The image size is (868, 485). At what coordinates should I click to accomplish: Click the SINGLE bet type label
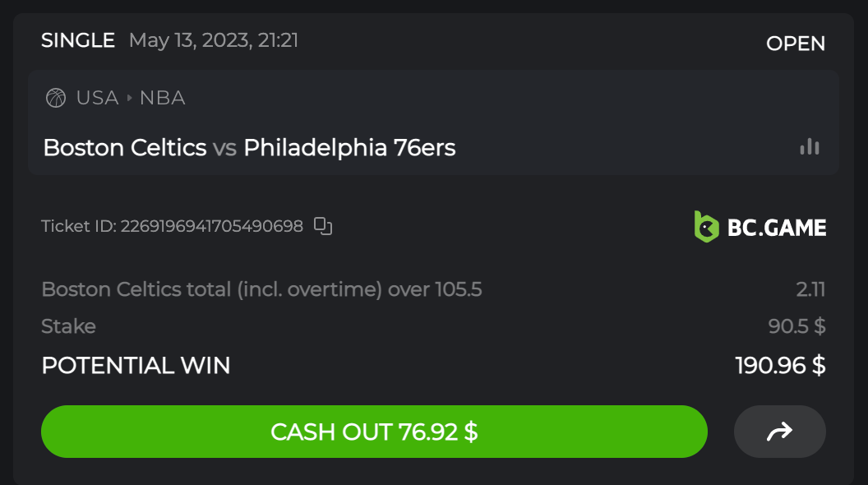78,40
